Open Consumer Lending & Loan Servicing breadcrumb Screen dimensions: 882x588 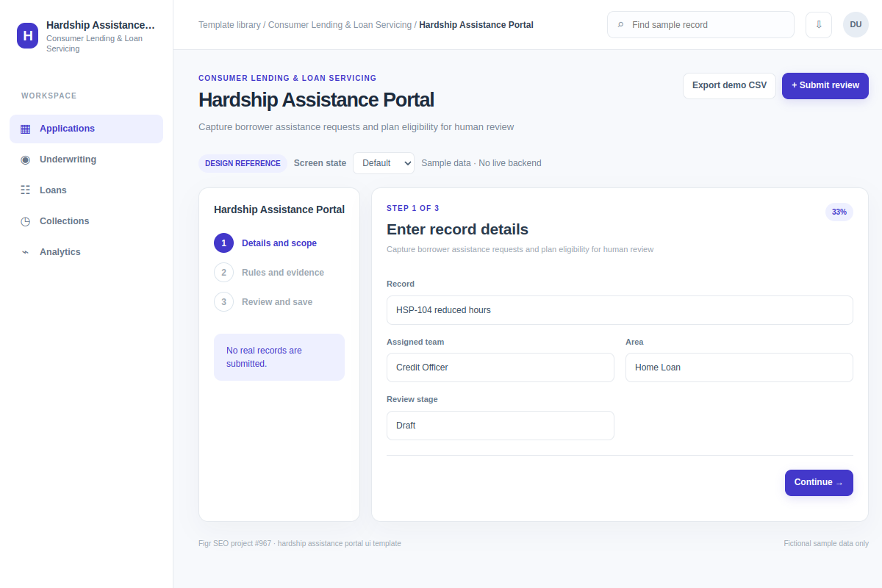(x=340, y=25)
